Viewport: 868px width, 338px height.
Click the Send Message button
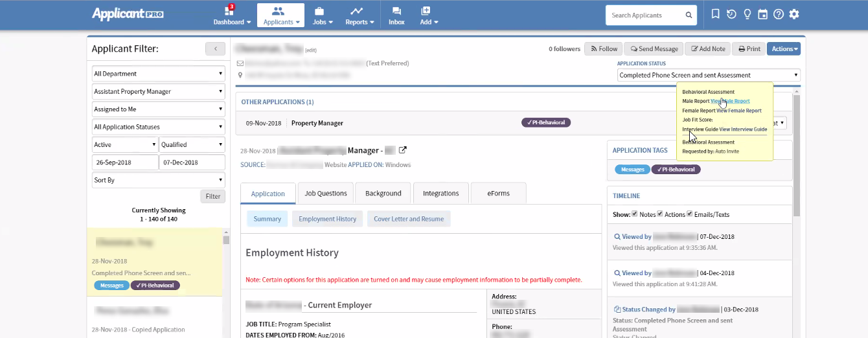(x=654, y=49)
